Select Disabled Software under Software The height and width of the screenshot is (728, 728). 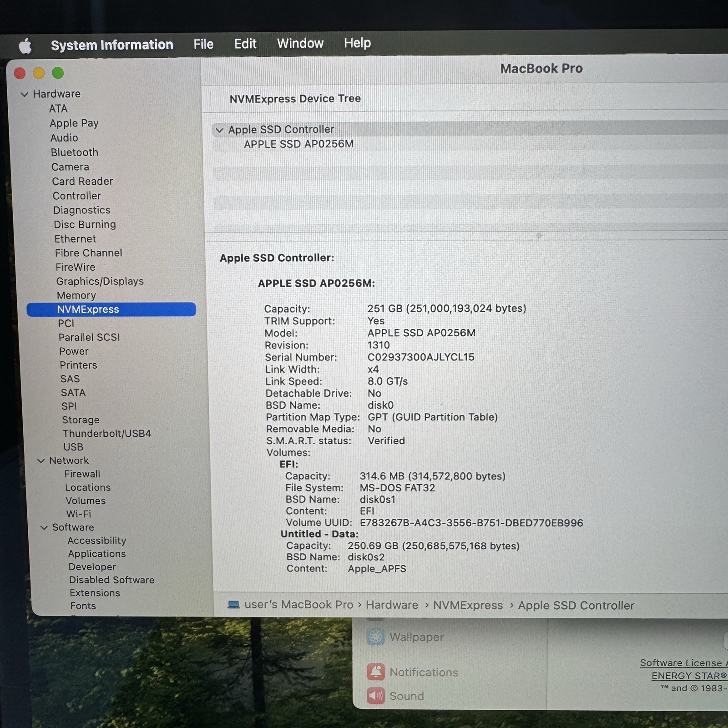[112, 580]
